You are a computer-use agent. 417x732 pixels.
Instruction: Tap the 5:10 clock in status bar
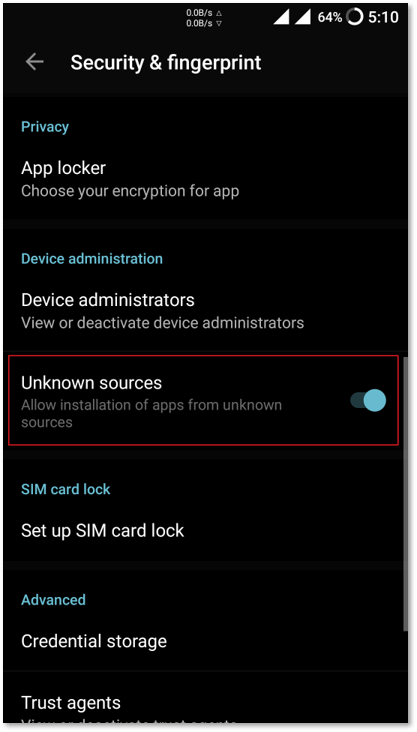pyautogui.click(x=383, y=17)
